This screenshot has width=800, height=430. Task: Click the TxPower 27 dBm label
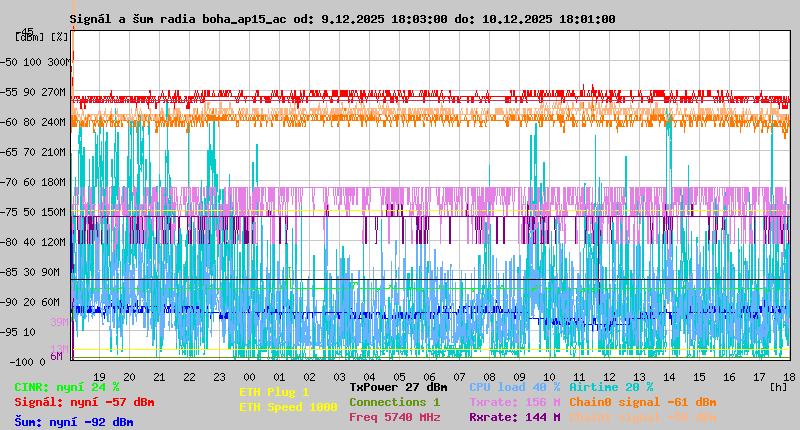point(398,386)
